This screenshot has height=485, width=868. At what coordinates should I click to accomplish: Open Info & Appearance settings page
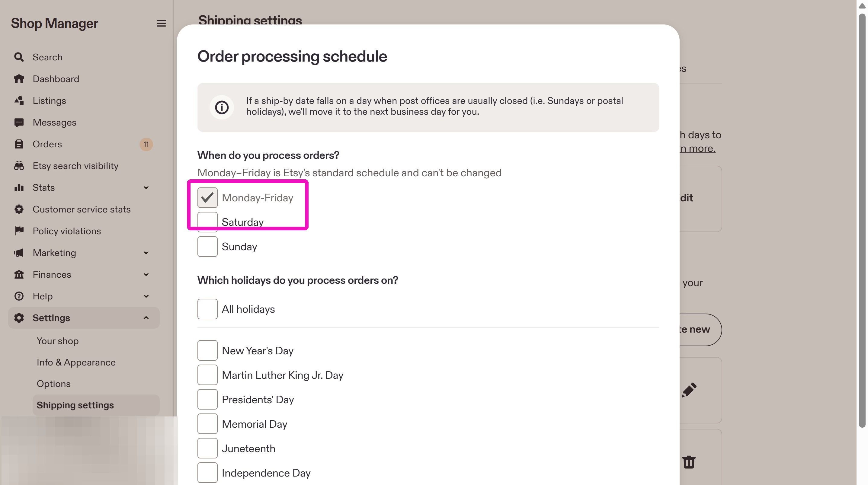[76, 362]
